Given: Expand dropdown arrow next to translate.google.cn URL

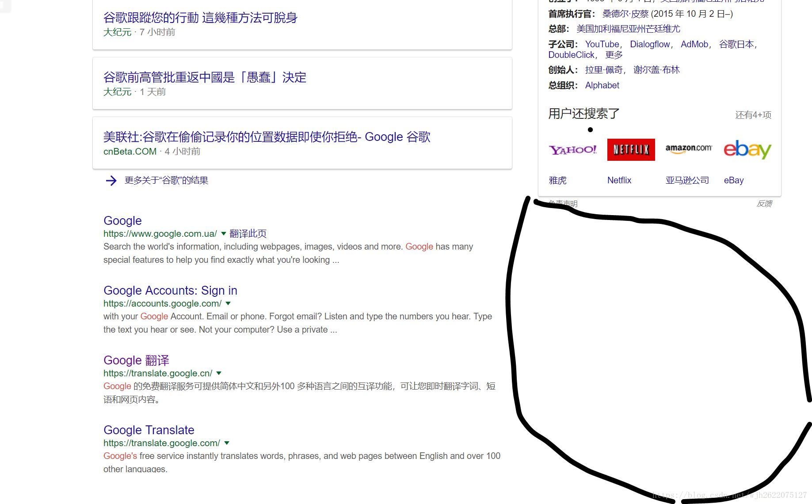Looking at the screenshot, I should (219, 373).
